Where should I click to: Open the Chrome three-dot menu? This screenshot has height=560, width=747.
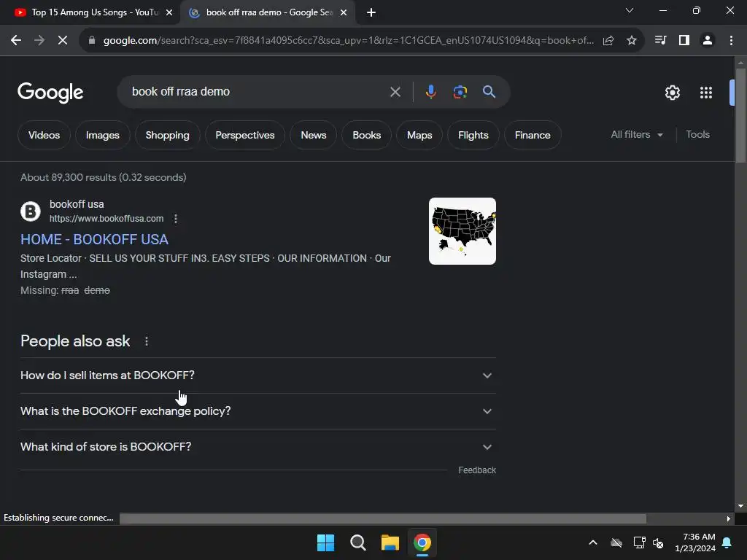pos(731,41)
